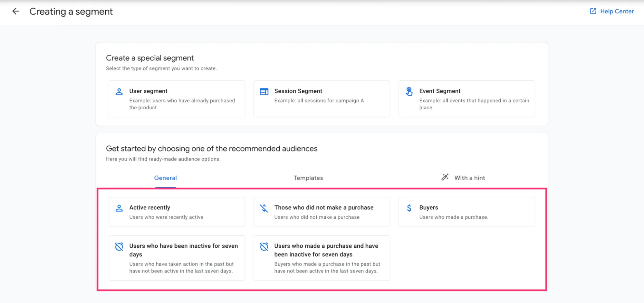This screenshot has height=303, width=644.
Task: Choose the Session Segment card
Action: 322,99
